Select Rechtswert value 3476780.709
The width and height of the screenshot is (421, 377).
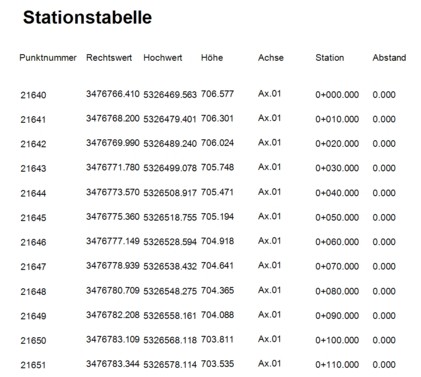tap(113, 290)
